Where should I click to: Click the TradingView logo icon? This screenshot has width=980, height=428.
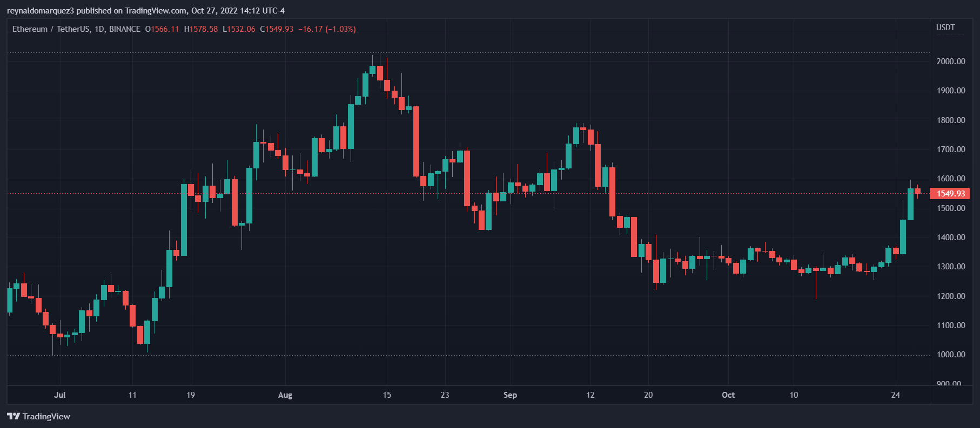(14, 416)
